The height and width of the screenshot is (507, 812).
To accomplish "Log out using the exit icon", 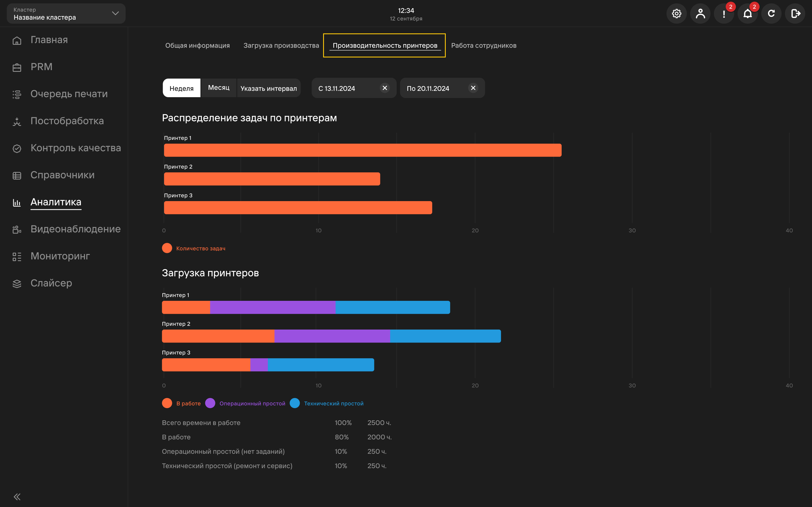I will click(x=795, y=14).
